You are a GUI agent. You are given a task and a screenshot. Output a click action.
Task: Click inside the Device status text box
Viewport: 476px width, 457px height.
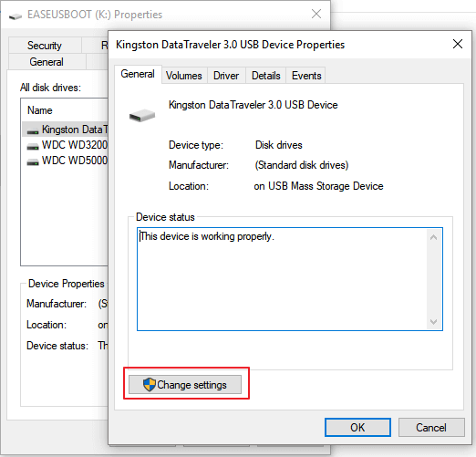pyautogui.click(x=290, y=279)
